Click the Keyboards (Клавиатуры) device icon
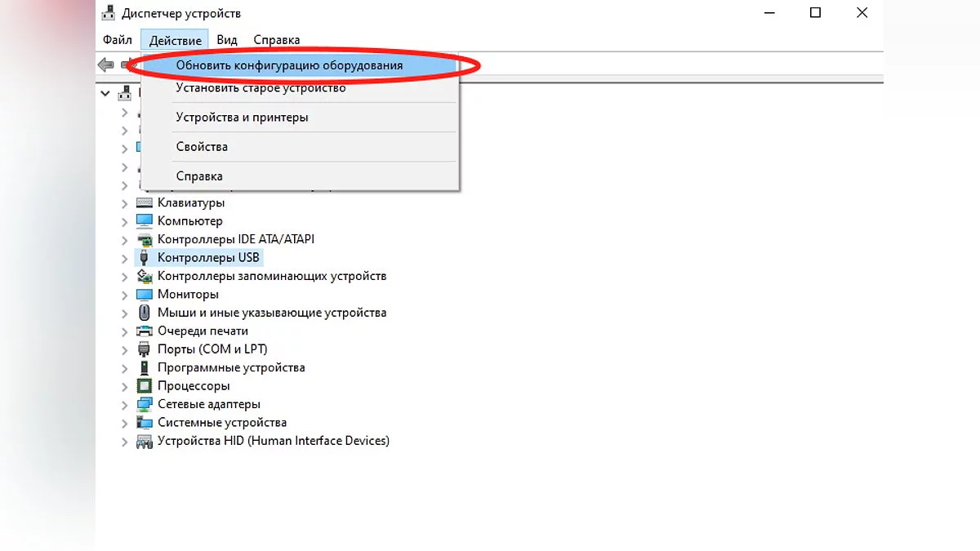This screenshot has width=980, height=551. 145,202
